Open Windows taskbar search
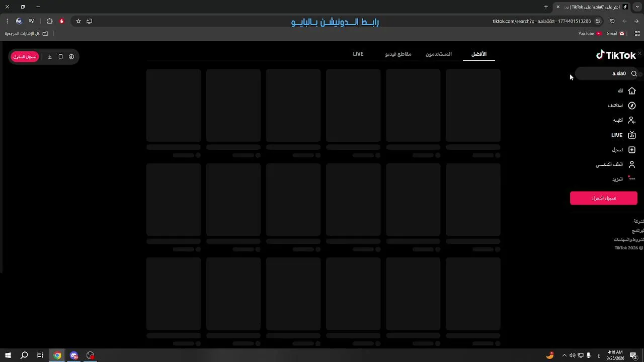644x362 pixels. [x=24, y=355]
